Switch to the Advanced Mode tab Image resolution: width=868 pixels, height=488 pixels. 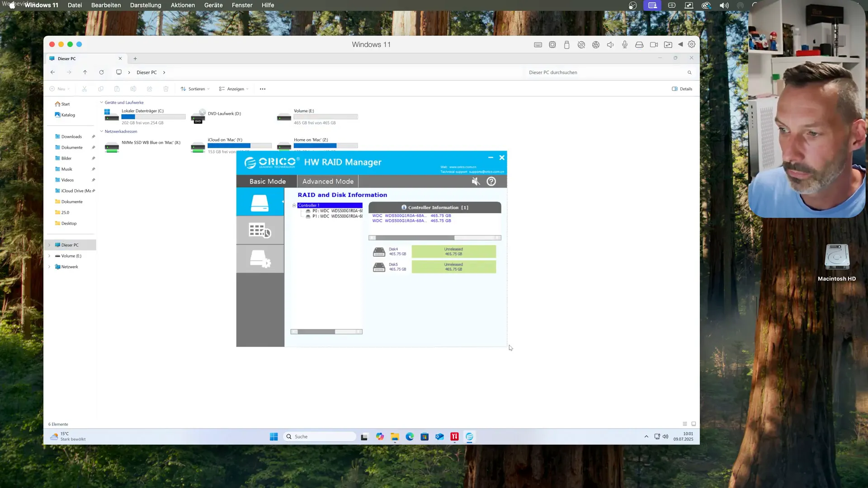coord(328,181)
